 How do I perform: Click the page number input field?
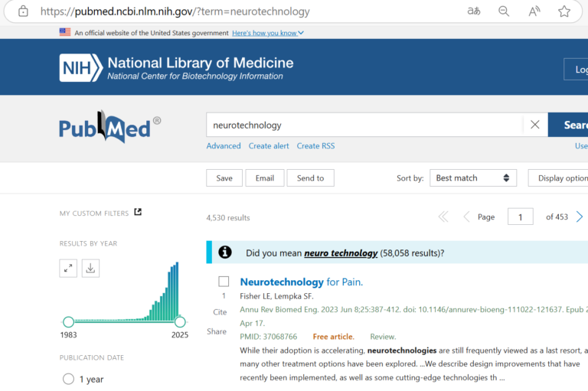(x=520, y=217)
